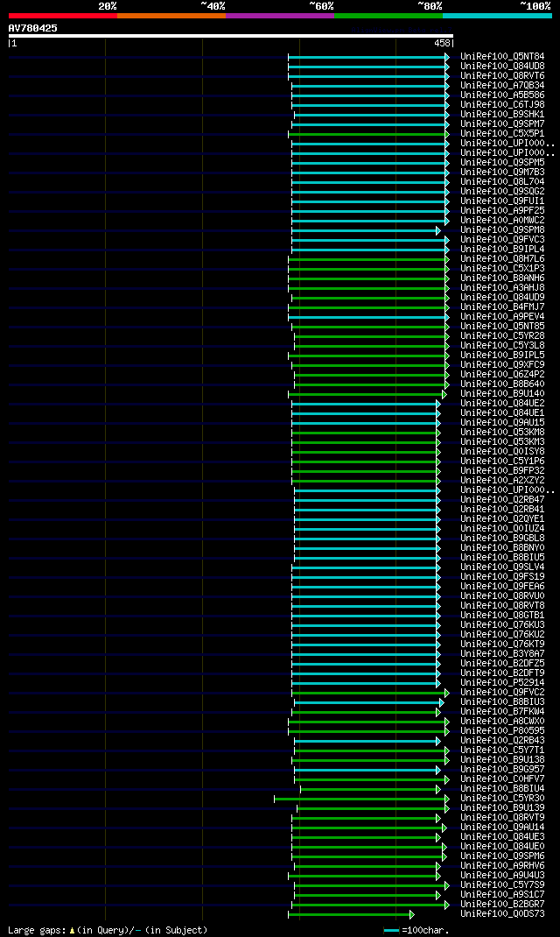This screenshot has width=560, height=937.
Task: Click the UniRef100_B8ANH6 entry
Action: [x=502, y=278]
